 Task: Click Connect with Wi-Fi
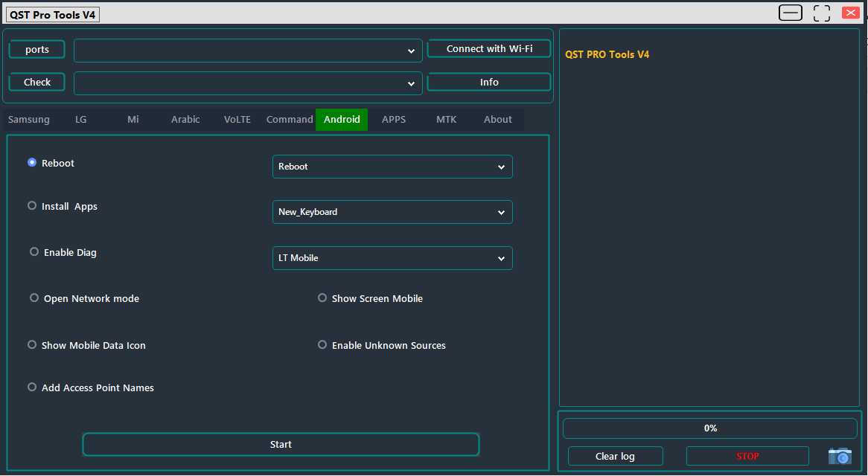[x=488, y=48]
